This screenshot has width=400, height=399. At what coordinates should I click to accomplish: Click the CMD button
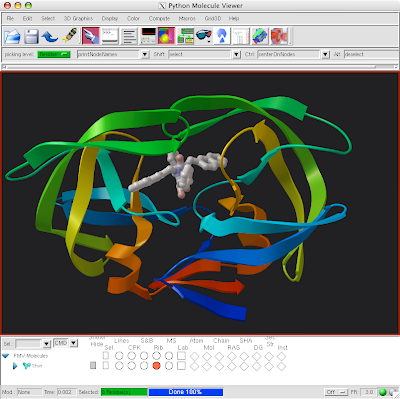61,343
